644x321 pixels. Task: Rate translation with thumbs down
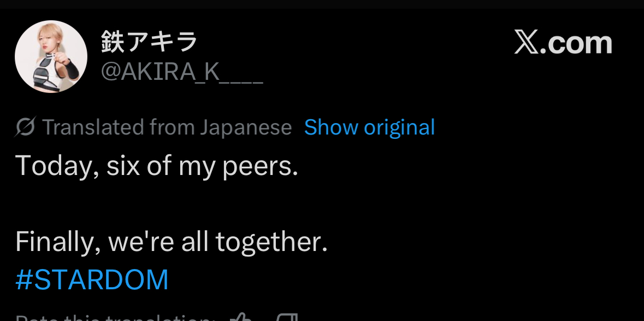tap(287, 318)
